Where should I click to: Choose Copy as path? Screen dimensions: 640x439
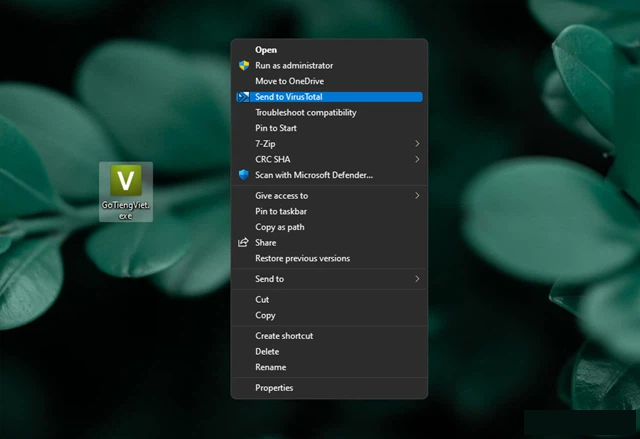[329, 227]
